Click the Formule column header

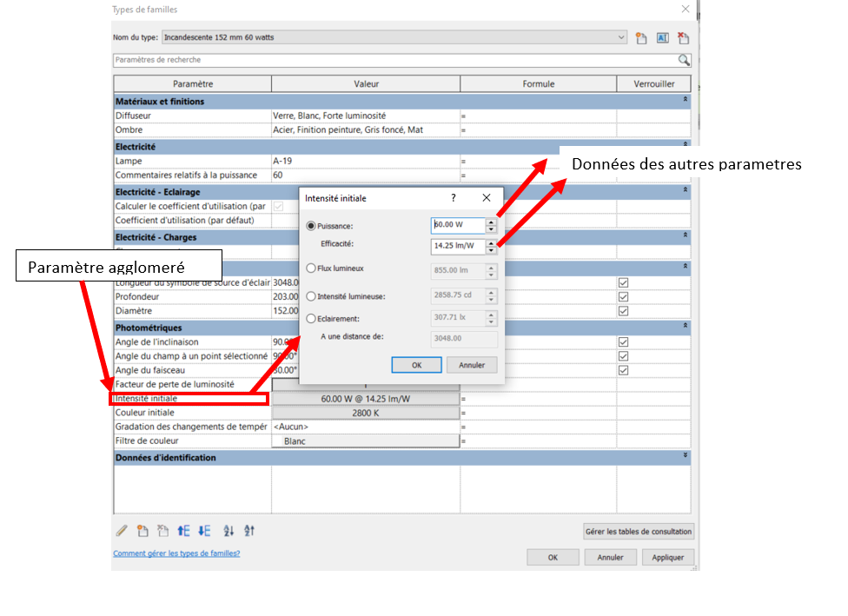pyautogui.click(x=538, y=84)
